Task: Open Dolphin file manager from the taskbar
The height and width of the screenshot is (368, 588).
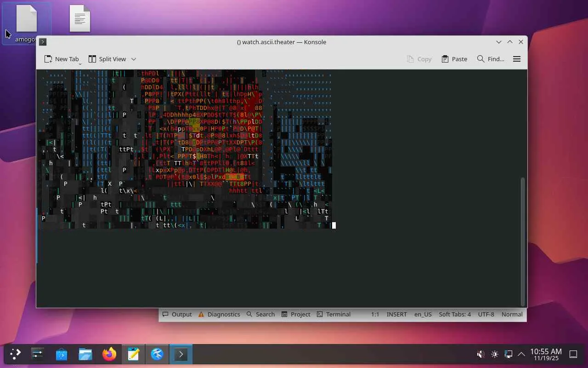Action: tap(85, 354)
